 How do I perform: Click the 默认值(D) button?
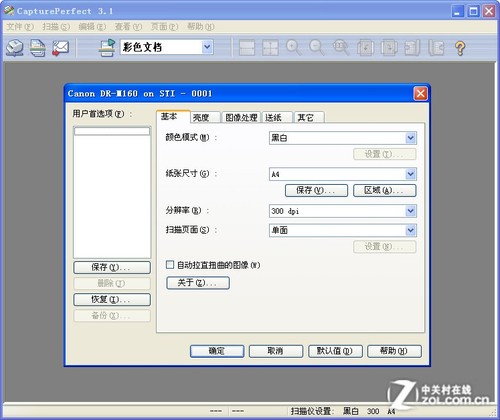pyautogui.click(x=335, y=351)
